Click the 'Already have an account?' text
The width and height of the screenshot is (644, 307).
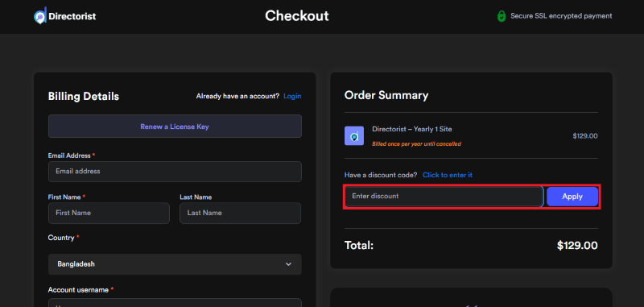pos(237,96)
